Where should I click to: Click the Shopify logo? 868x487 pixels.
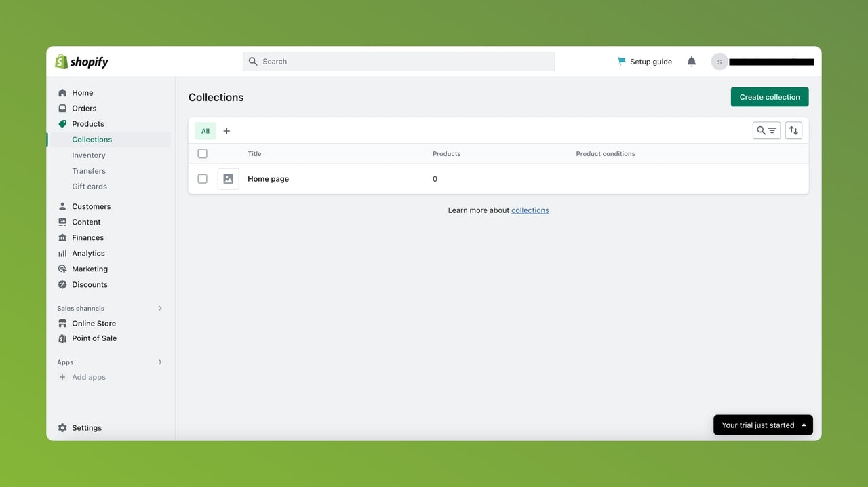[x=81, y=62]
